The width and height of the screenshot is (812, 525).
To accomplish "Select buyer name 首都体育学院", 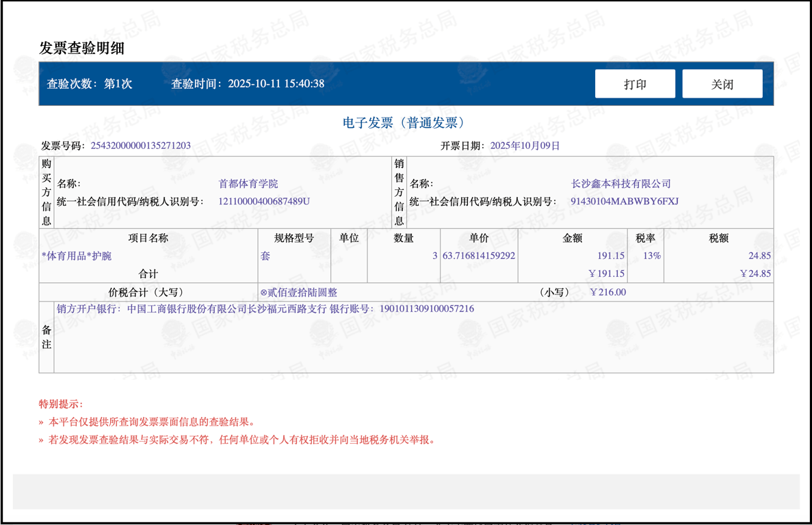I will (x=248, y=184).
